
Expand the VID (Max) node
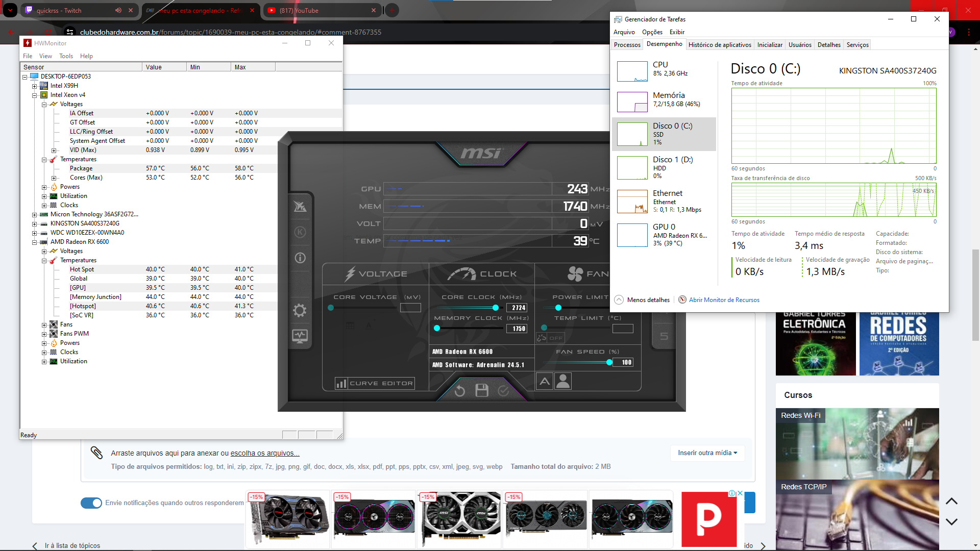pyautogui.click(x=54, y=150)
